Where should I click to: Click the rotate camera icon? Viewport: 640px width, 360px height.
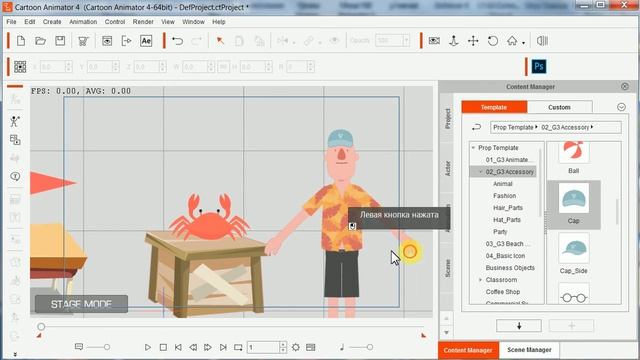click(493, 41)
